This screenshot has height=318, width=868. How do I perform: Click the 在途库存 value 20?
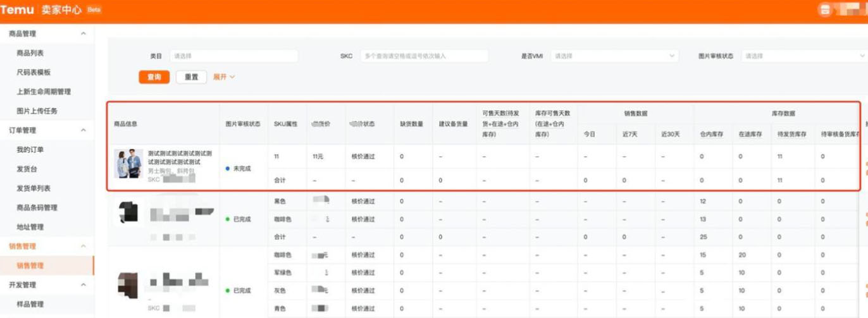(x=742, y=255)
